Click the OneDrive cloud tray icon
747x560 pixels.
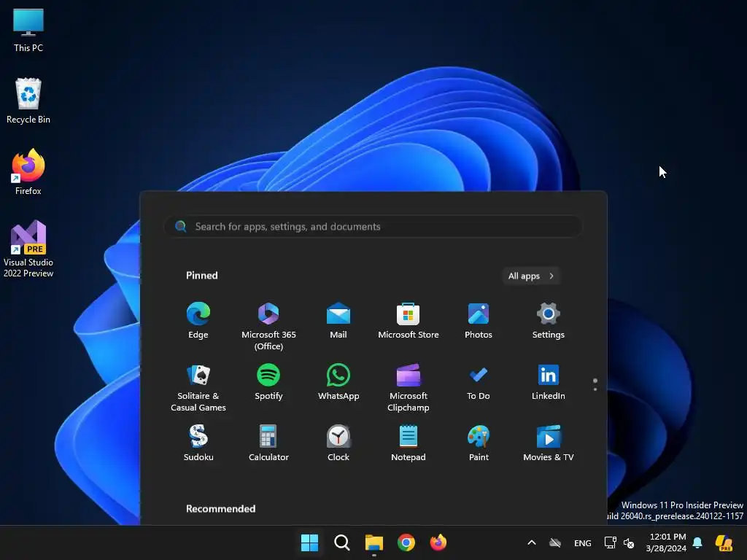555,542
